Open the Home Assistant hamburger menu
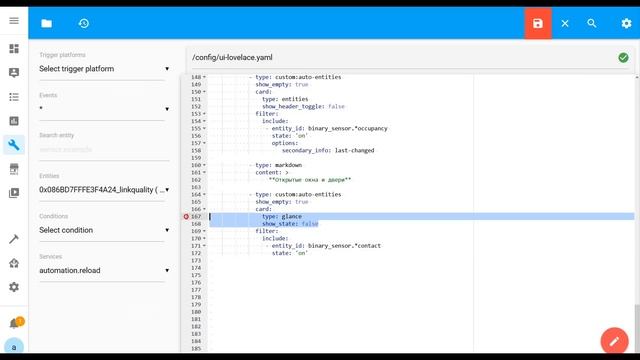The image size is (640, 360). tap(14, 20)
